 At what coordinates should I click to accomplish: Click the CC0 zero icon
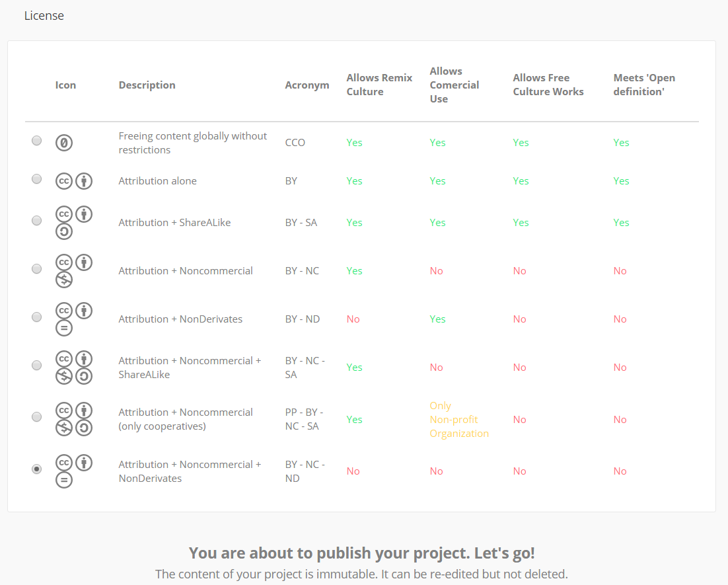(64, 143)
